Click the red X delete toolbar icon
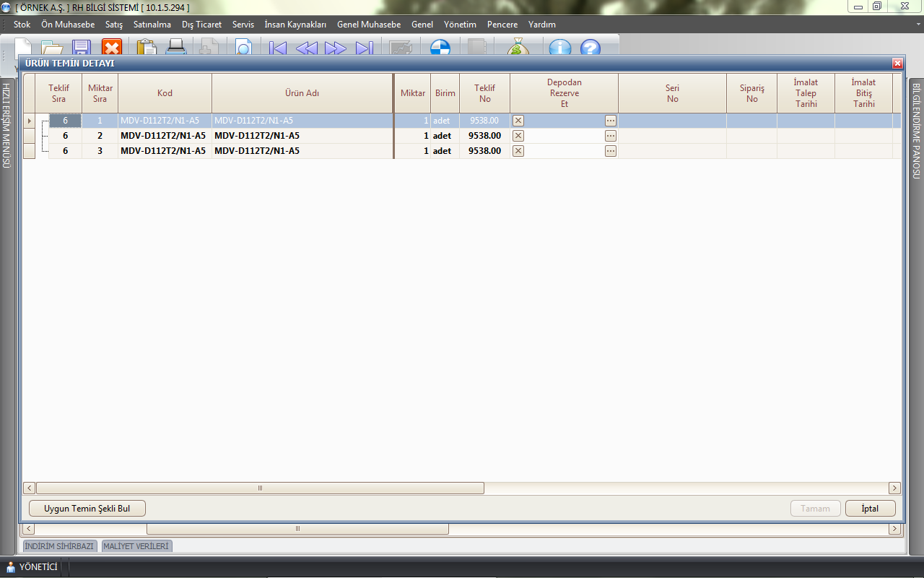This screenshot has width=924, height=578. coord(112,48)
